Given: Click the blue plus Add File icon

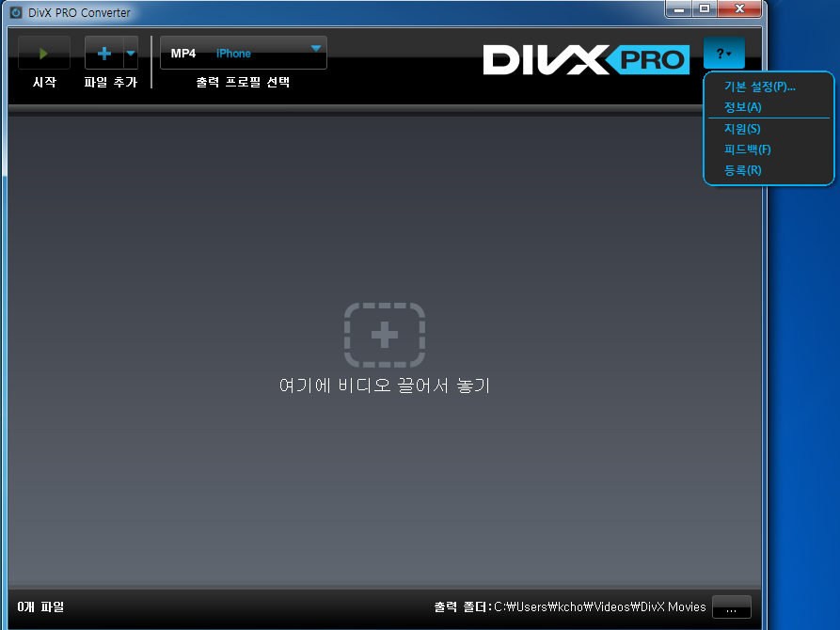Looking at the screenshot, I should point(104,53).
